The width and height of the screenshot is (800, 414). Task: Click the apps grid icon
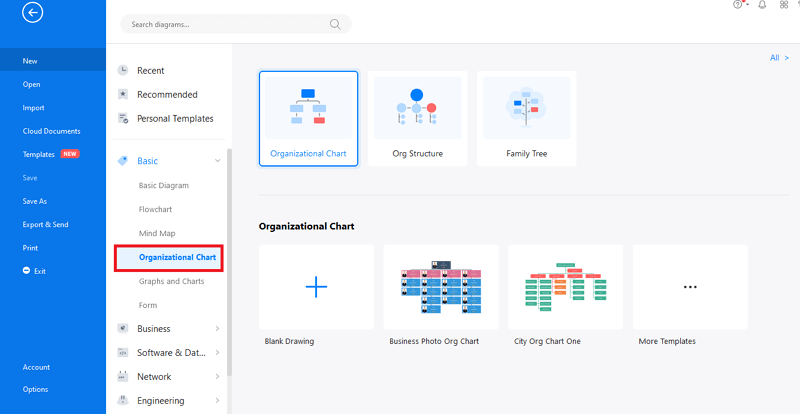(x=784, y=5)
